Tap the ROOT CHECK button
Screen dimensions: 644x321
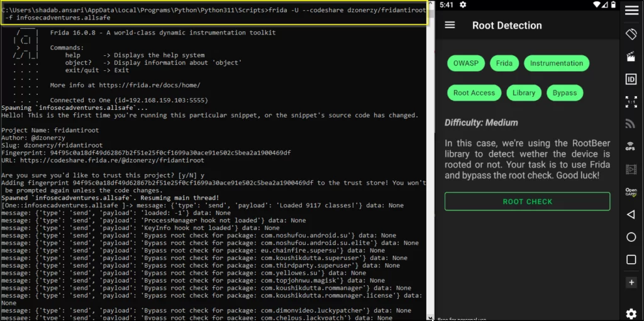pyautogui.click(x=528, y=202)
